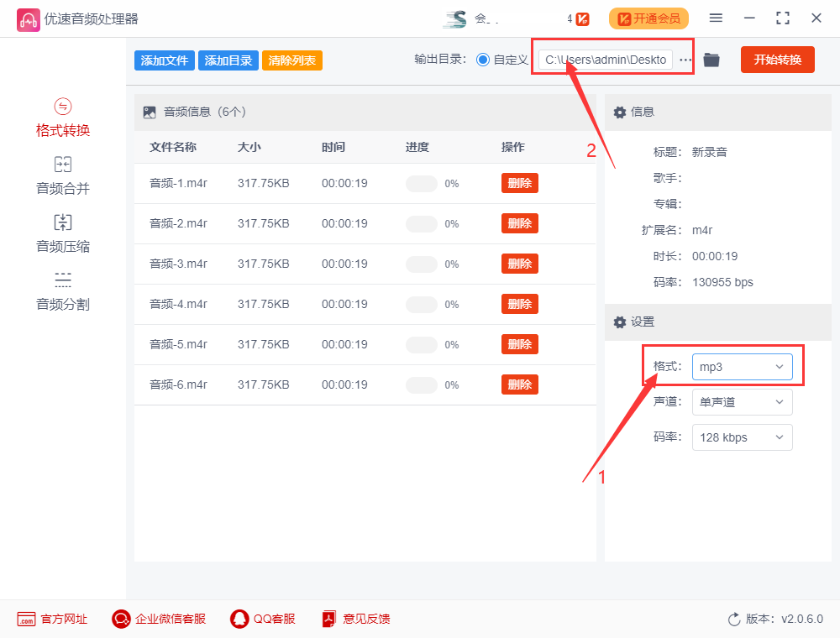Click the three-dot browse button for output path
This screenshot has height=638, width=840.
[x=685, y=60]
